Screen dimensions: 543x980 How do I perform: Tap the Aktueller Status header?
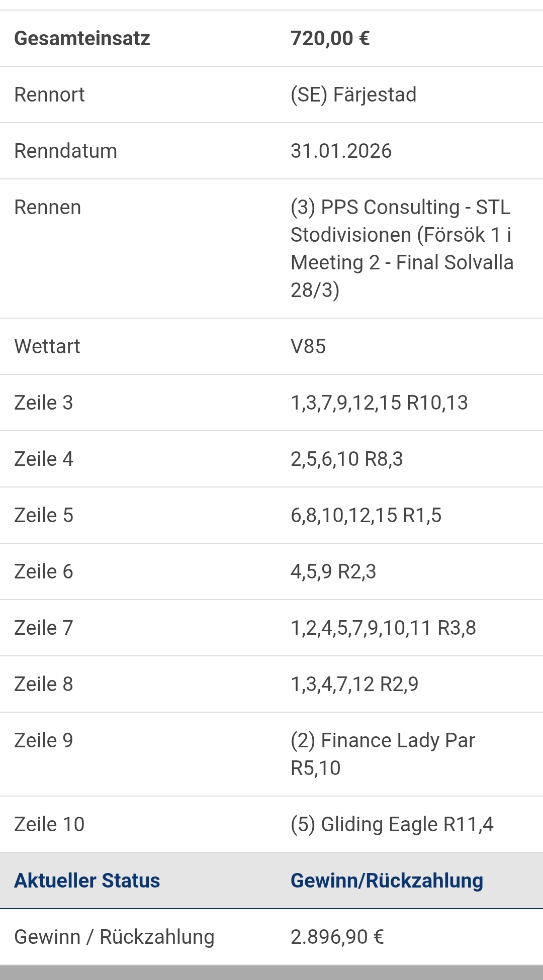point(87,881)
